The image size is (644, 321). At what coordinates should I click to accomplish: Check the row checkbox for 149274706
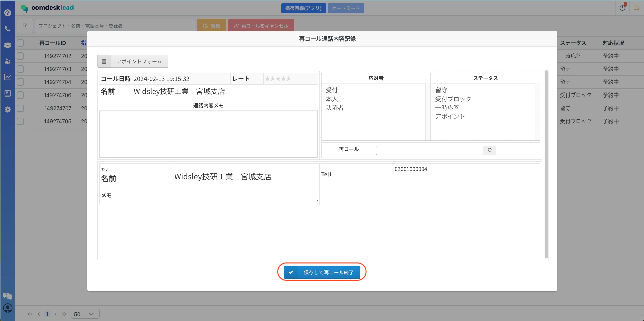coord(20,95)
